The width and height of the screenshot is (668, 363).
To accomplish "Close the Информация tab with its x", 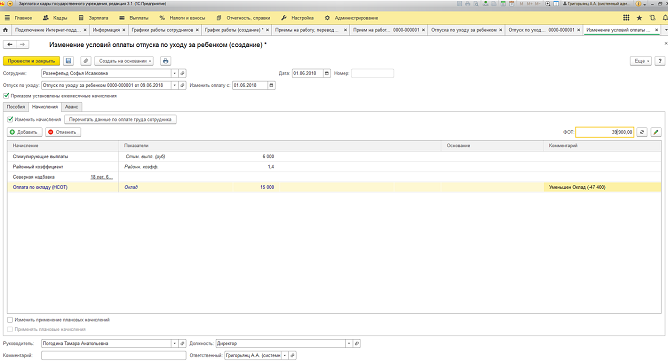I will pos(124,30).
